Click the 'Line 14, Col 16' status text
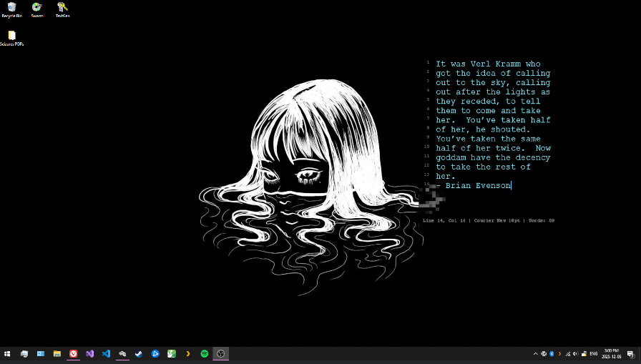Image resolution: width=641 pixels, height=364 pixels. [444, 220]
